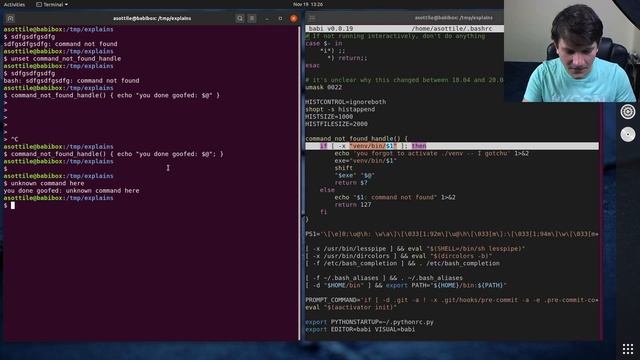Open Activities overview

point(14,4)
